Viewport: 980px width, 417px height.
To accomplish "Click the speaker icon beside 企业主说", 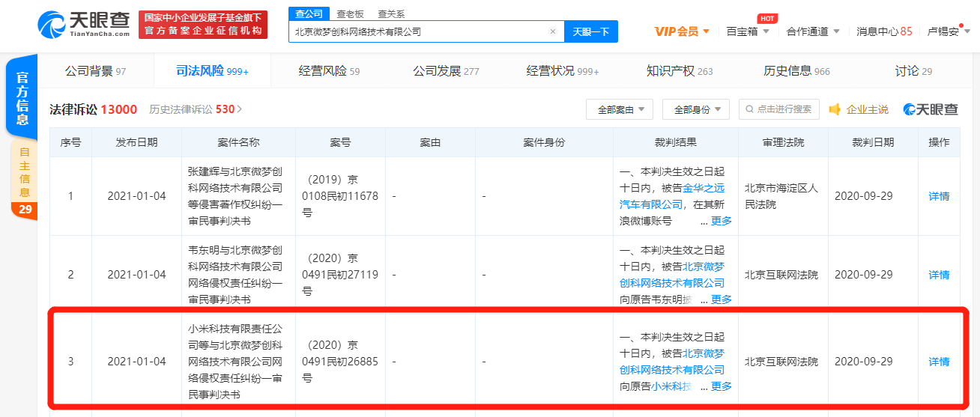I will point(835,109).
